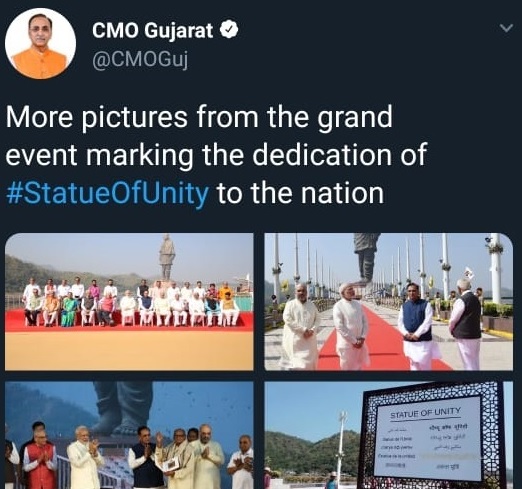View the red carpet walkway photo
522x489 pixels.
[388, 302]
